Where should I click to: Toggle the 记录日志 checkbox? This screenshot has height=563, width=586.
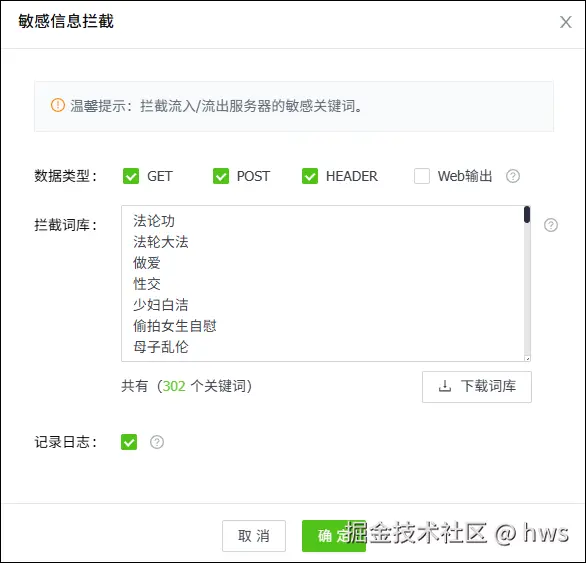[x=129, y=442]
